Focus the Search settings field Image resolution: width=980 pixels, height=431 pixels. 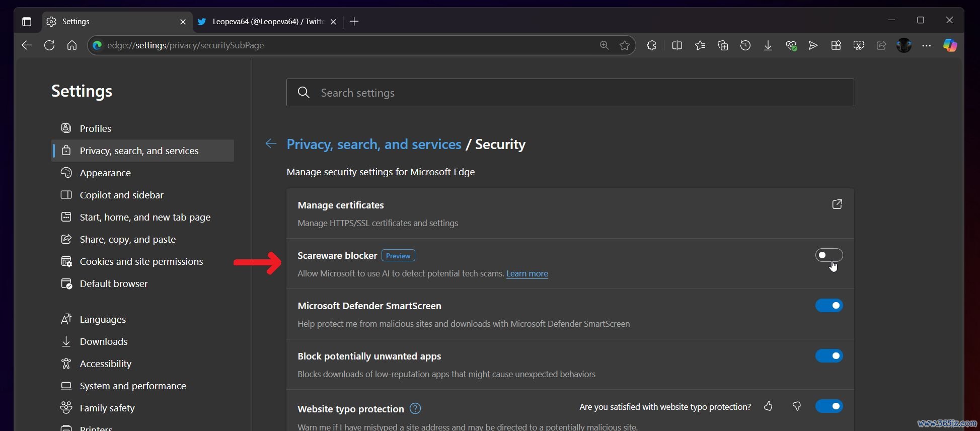(x=570, y=93)
